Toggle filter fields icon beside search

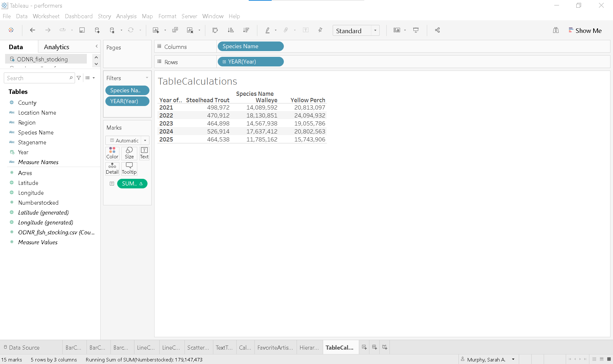79,78
